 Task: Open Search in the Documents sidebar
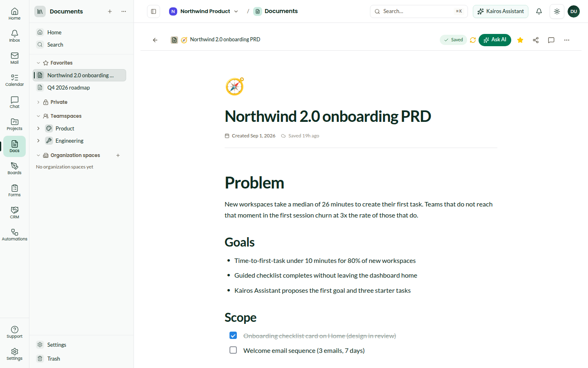pos(79,45)
